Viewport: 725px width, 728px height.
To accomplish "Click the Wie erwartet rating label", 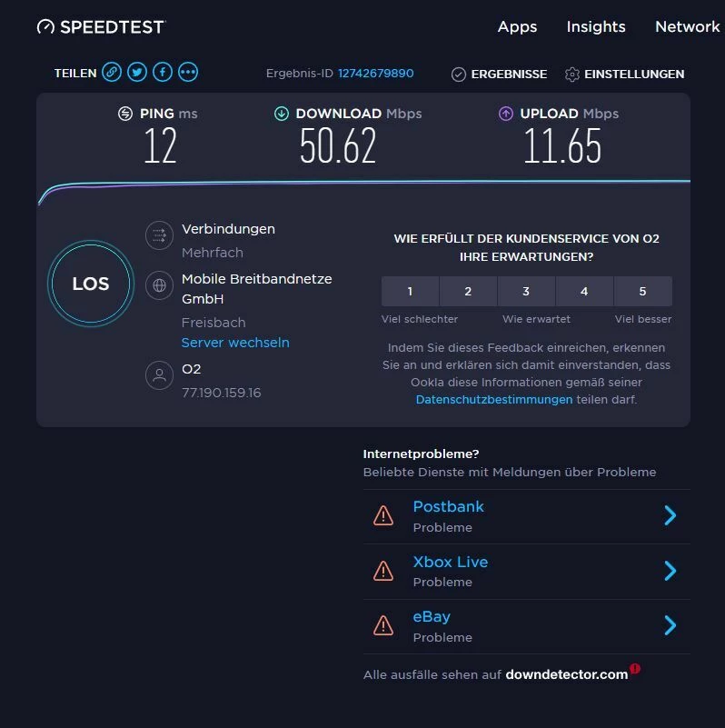I will pos(537,319).
